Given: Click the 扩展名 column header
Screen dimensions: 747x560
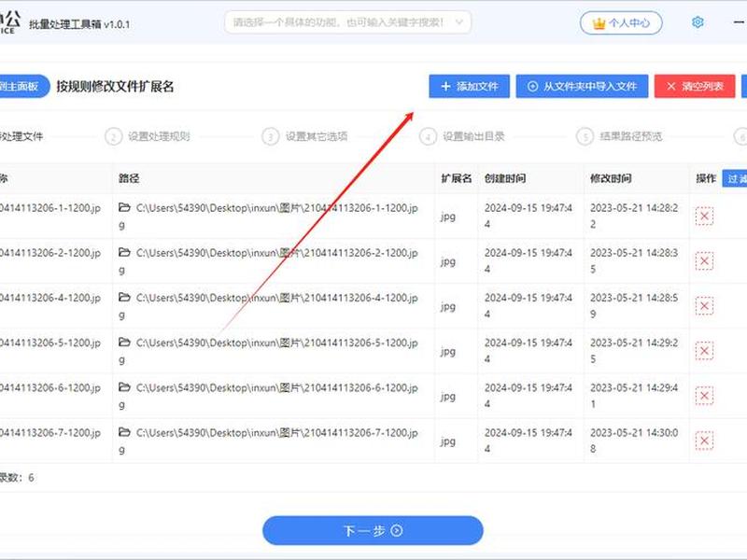Looking at the screenshot, I should (456, 178).
